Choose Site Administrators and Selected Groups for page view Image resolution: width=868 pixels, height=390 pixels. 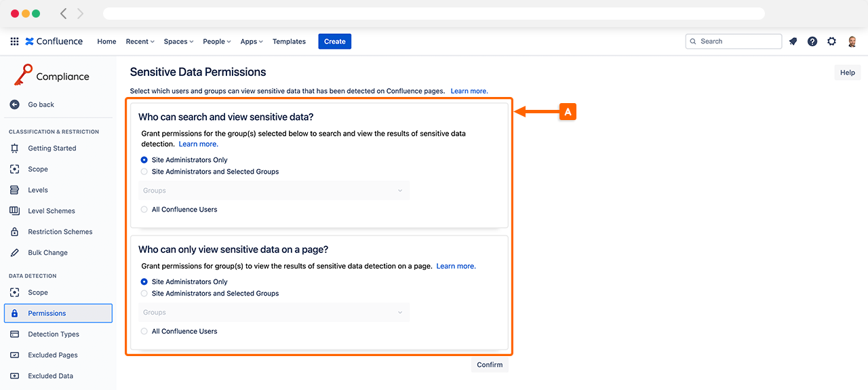click(144, 294)
